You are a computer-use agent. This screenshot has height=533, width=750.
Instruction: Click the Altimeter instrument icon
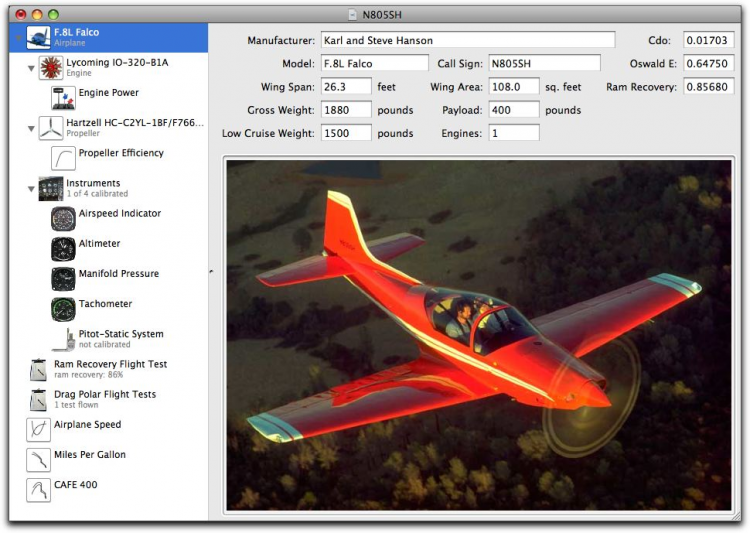click(63, 249)
